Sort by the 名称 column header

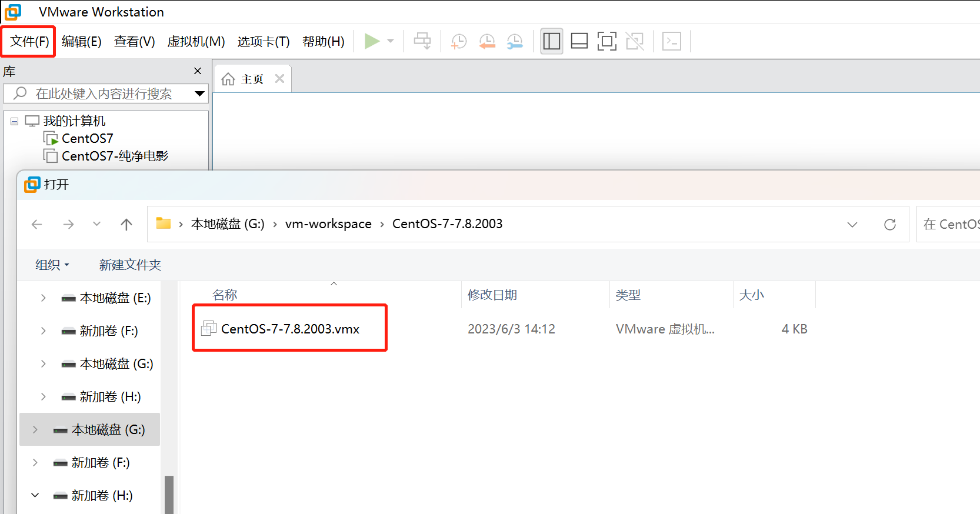pos(225,295)
